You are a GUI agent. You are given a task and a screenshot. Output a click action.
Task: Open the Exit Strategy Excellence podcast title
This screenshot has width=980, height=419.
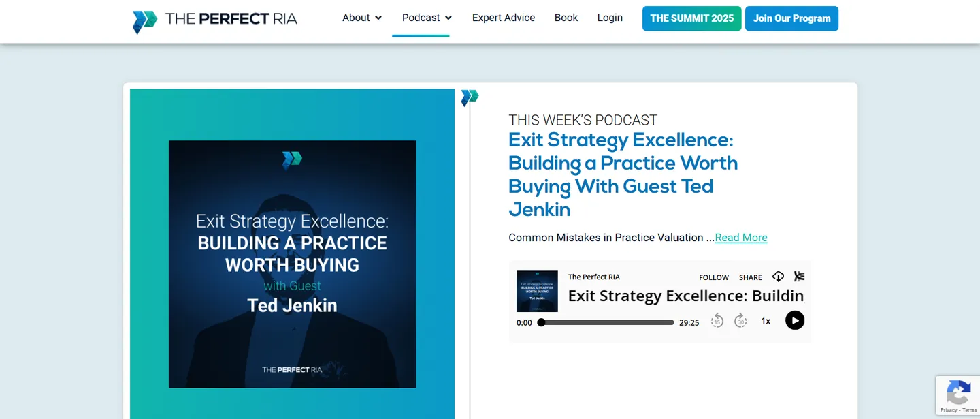[623, 174]
